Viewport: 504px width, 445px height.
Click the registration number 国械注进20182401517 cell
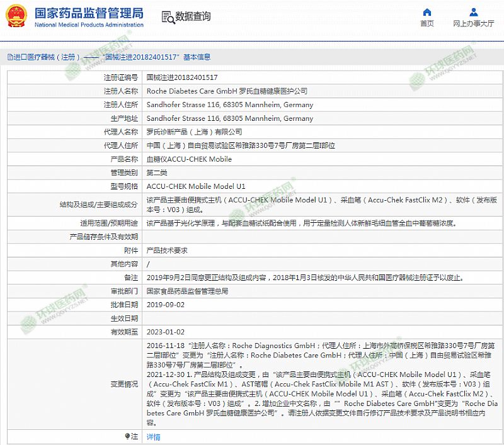pos(182,77)
